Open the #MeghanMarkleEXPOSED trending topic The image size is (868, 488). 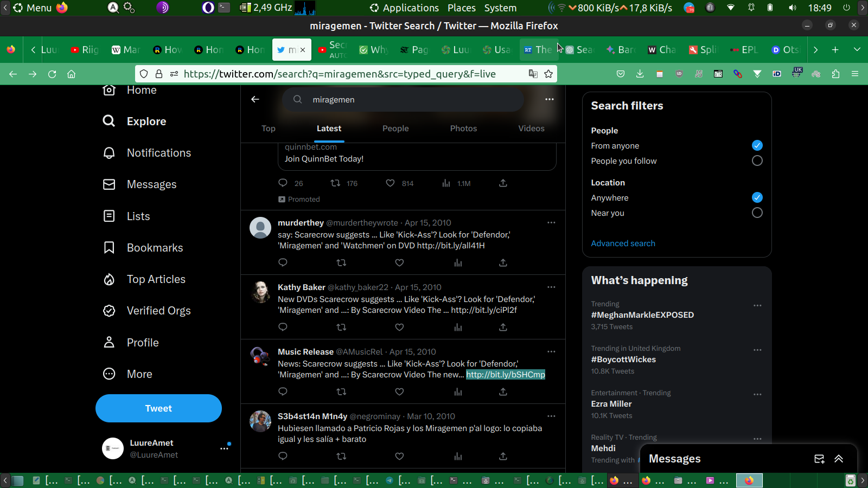coord(642,315)
